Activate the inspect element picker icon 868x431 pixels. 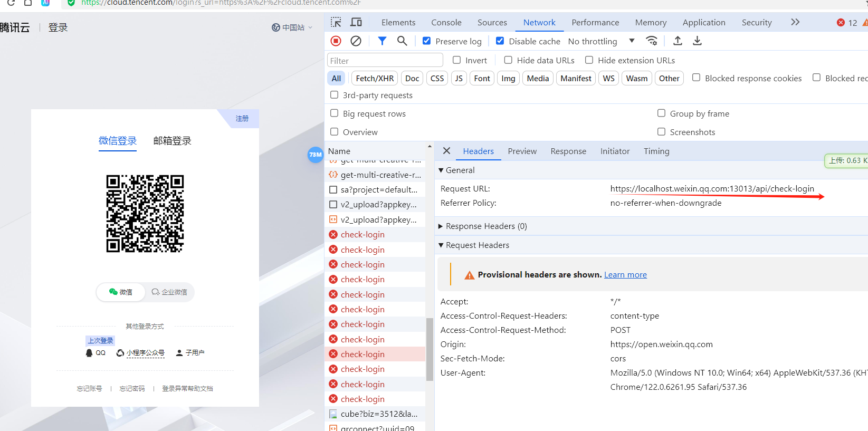pos(336,22)
